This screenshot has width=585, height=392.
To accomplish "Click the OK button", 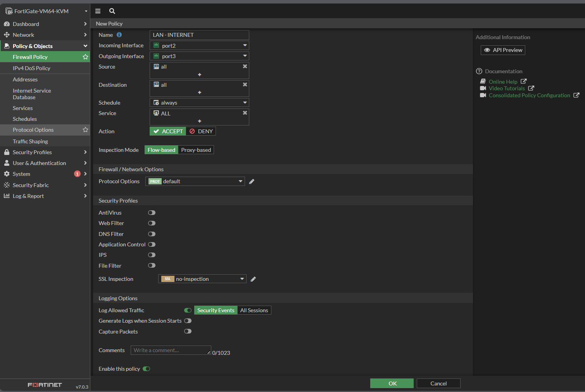I will (x=392, y=383).
